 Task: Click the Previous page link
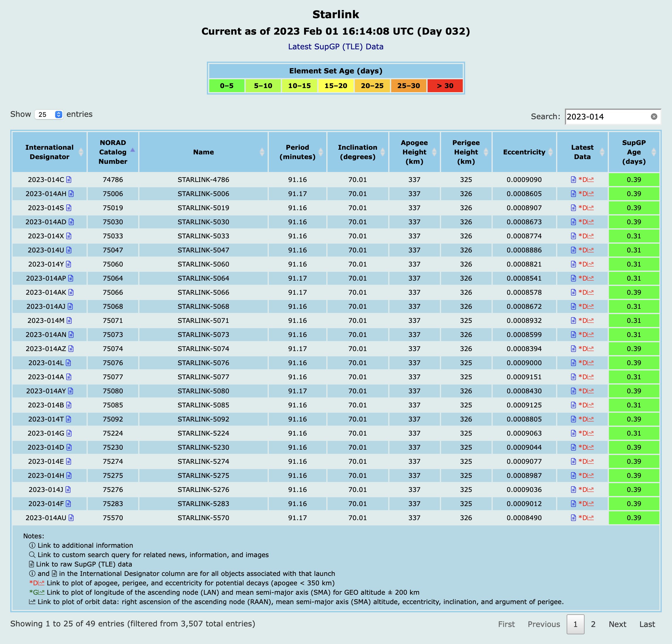[x=544, y=624]
